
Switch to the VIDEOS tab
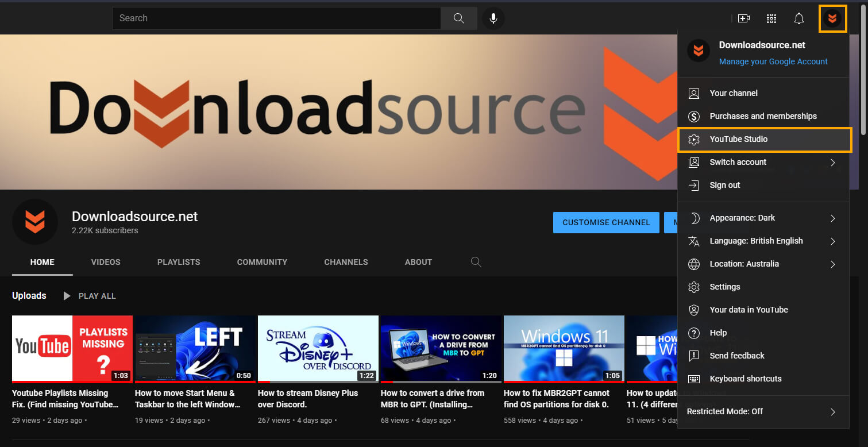point(106,262)
